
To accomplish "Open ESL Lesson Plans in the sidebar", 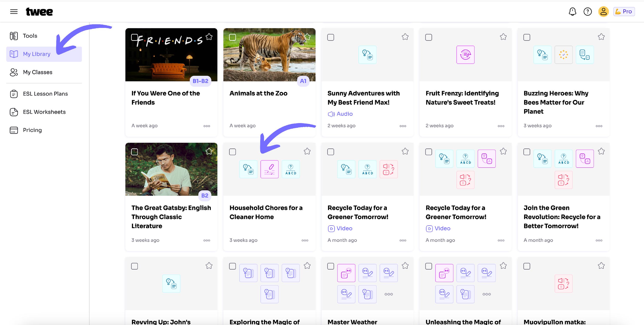I will 44,94.
